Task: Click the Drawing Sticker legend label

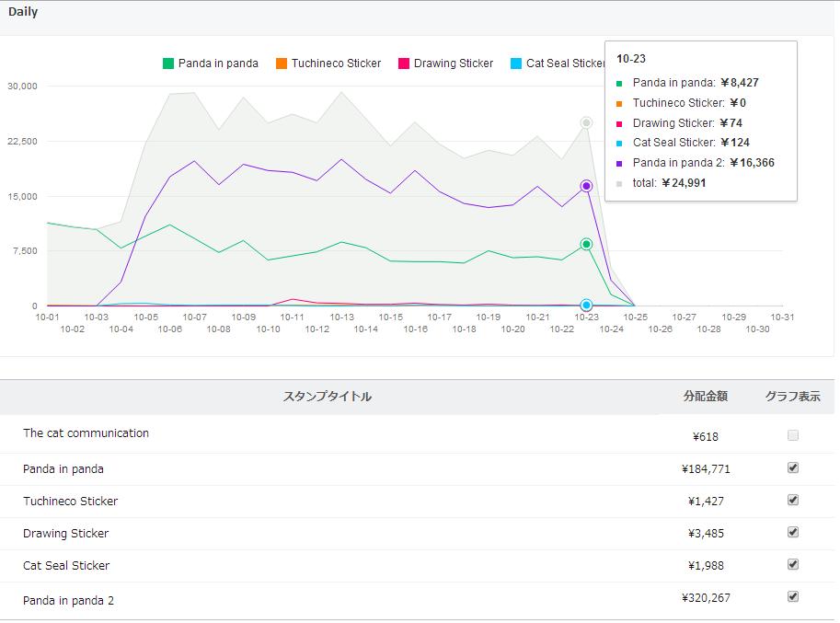Action: (454, 63)
